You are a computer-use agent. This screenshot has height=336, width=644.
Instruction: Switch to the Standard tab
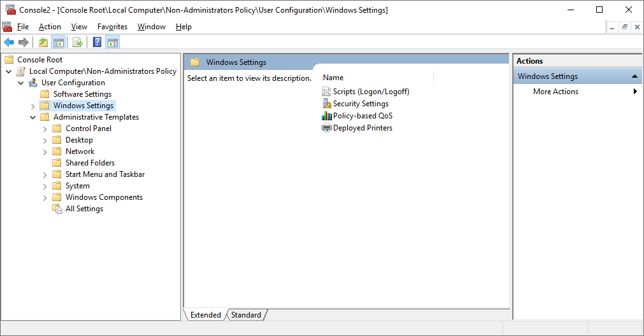pyautogui.click(x=246, y=314)
